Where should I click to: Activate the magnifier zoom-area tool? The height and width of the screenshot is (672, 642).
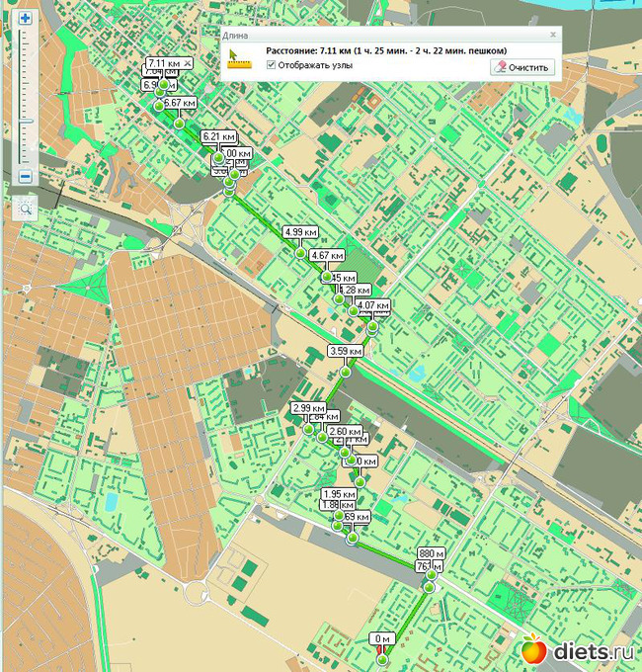click(x=26, y=208)
